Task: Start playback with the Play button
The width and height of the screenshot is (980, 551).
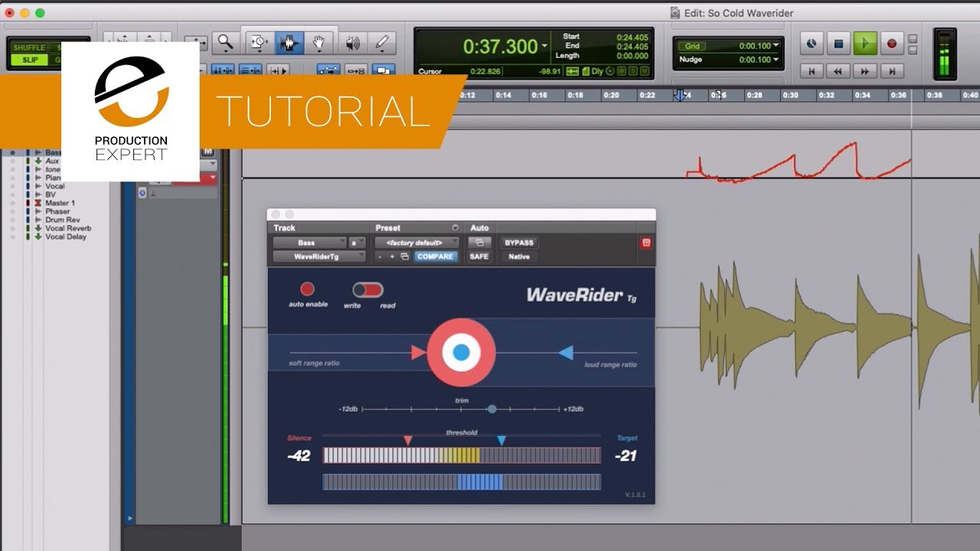Action: [x=865, y=44]
